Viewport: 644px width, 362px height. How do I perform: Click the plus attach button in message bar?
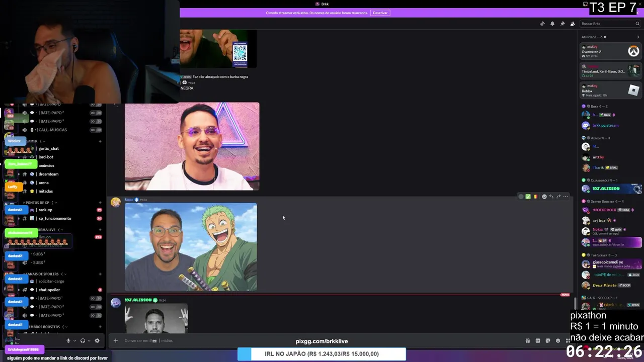click(115, 340)
